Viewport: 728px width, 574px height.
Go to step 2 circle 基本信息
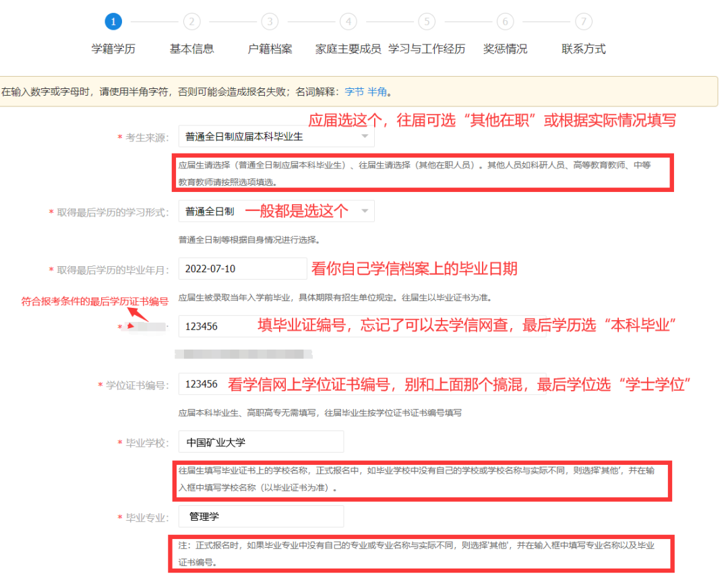pyautogui.click(x=191, y=22)
